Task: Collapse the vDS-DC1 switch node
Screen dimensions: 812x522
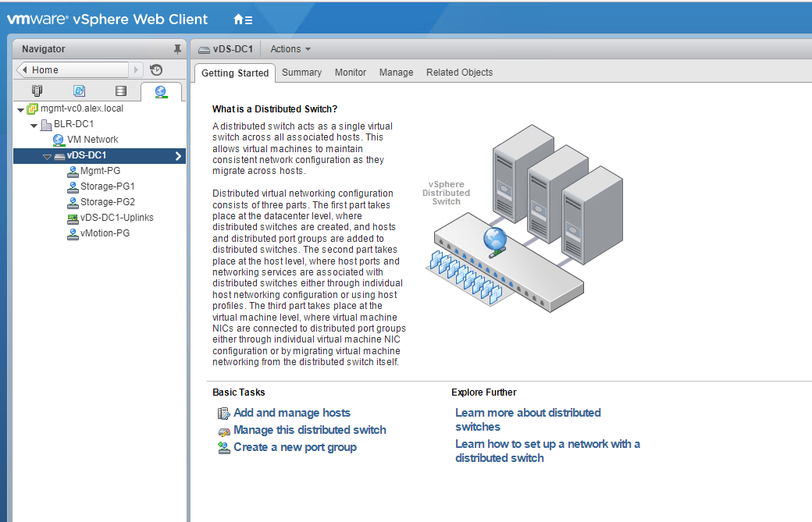Action: tap(47, 156)
